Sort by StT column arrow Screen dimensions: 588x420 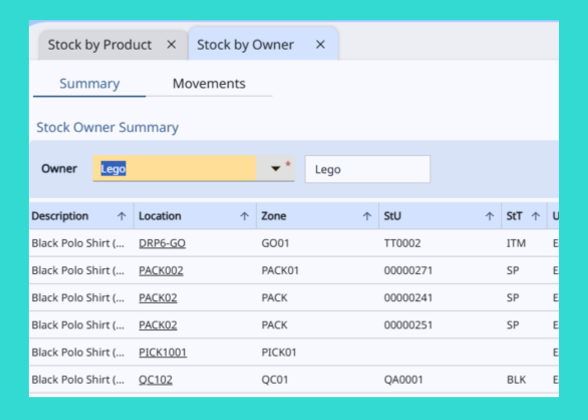[536, 216]
